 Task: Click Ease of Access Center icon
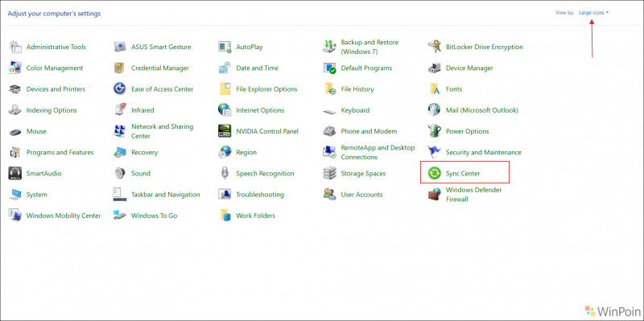tap(119, 89)
